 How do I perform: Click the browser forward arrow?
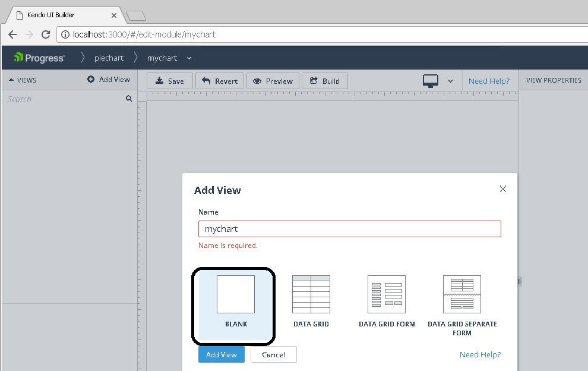point(29,34)
